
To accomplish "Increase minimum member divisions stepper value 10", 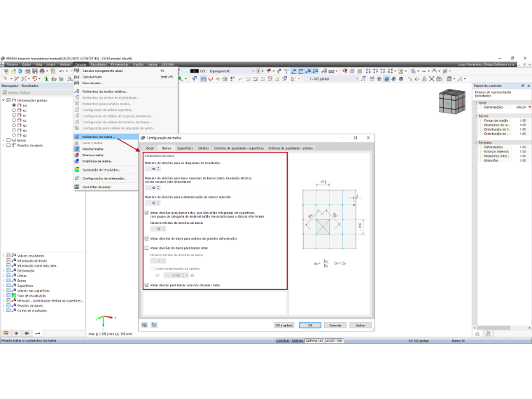I will pos(164,227).
